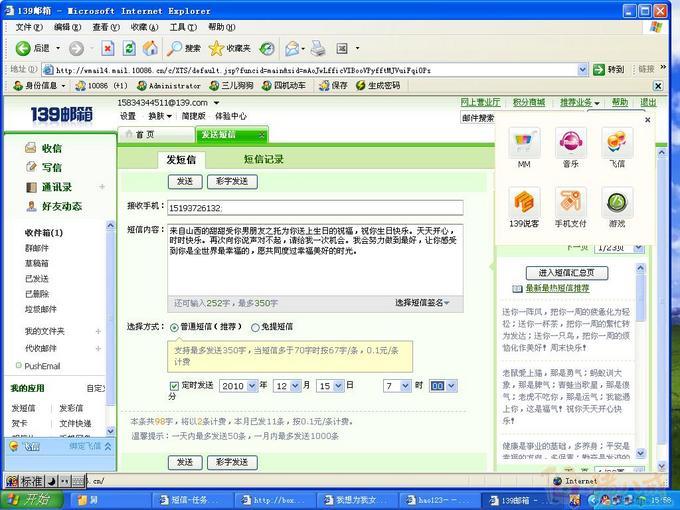Toggle the 定时发送 checkbox
The image size is (680, 510).
pos(174,386)
